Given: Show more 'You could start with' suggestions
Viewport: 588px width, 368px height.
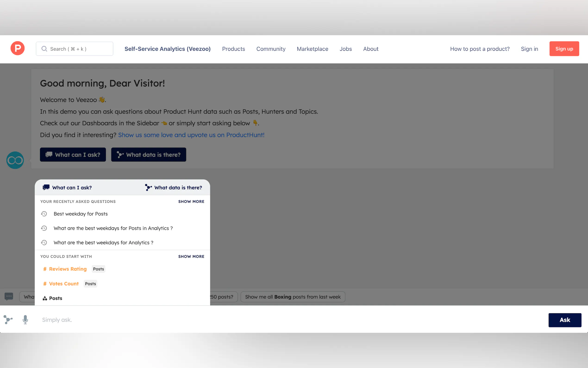Looking at the screenshot, I should [x=191, y=257].
